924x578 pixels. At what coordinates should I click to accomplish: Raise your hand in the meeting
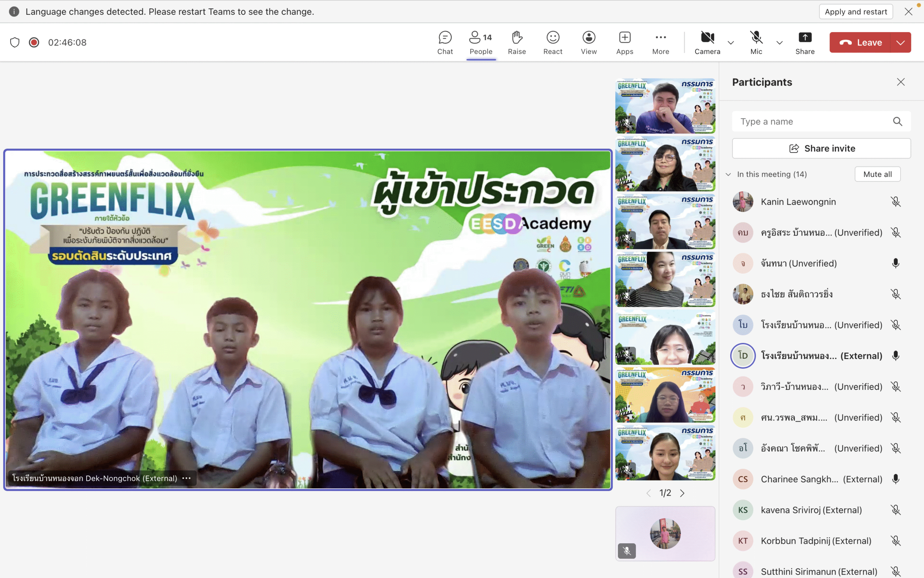tap(517, 42)
